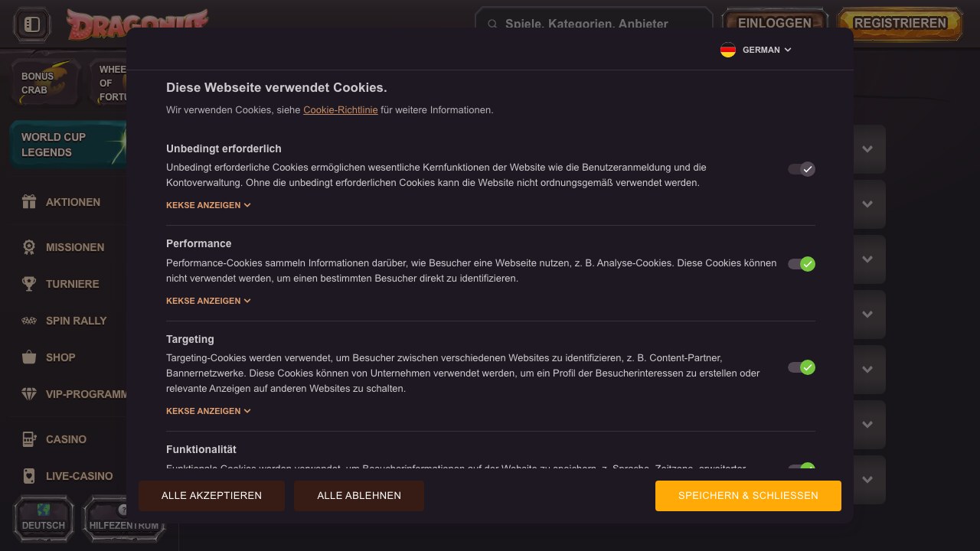Click the Casino slot machine icon
This screenshot has width=980, height=551.
click(29, 439)
